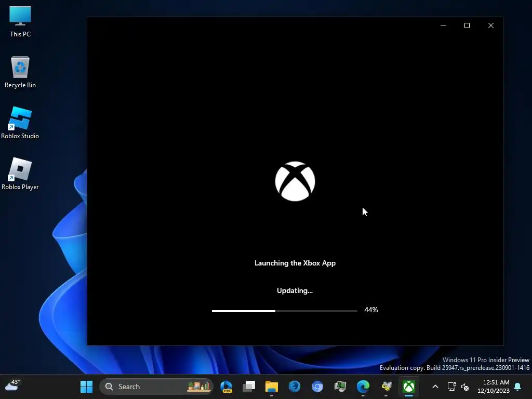Viewport: 532px width, 399px height.
Task: Minimize the Xbox launcher window
Action: click(443, 25)
